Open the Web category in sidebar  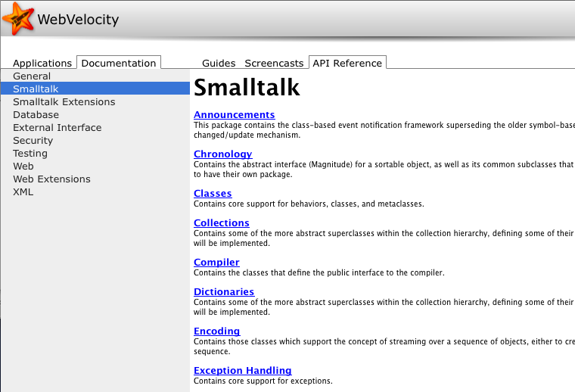[95, 166]
